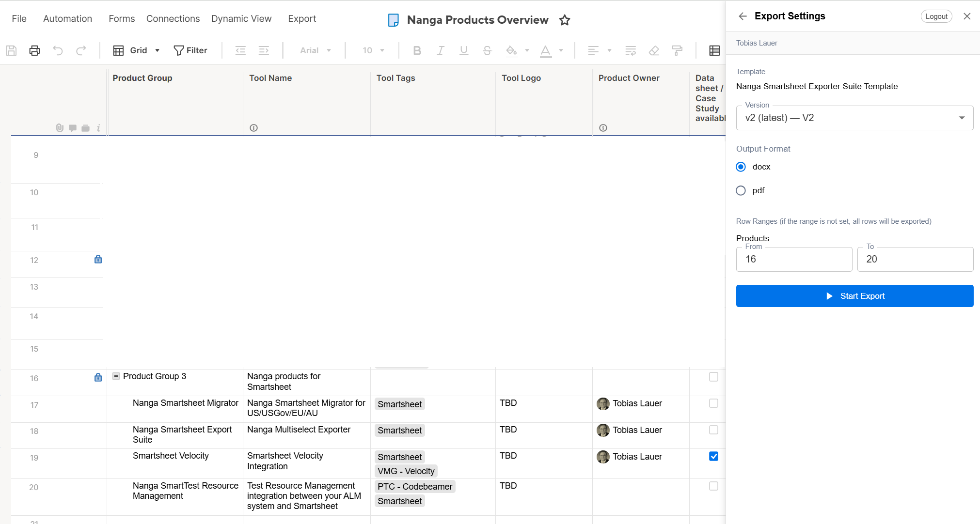The image size is (980, 524).
Task: Click the row info column icon
Action: 98,128
